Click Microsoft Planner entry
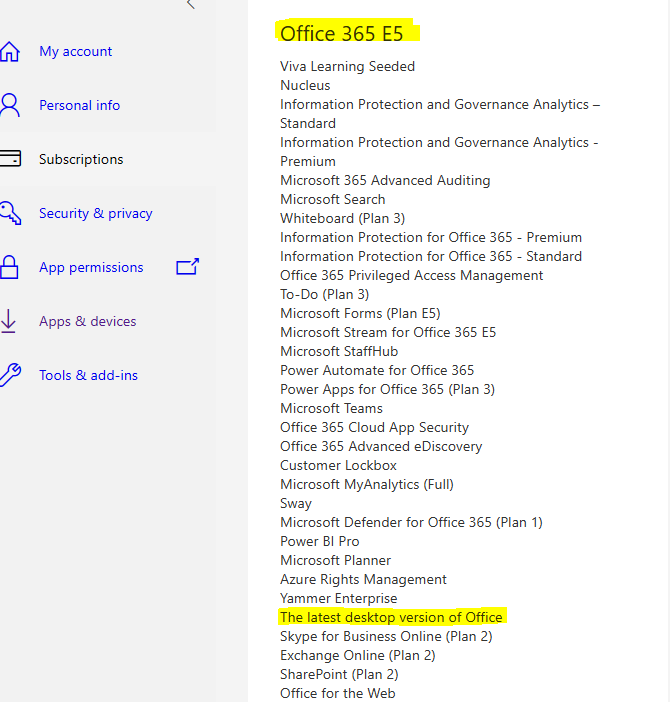This screenshot has height=702, width=670. (x=335, y=561)
